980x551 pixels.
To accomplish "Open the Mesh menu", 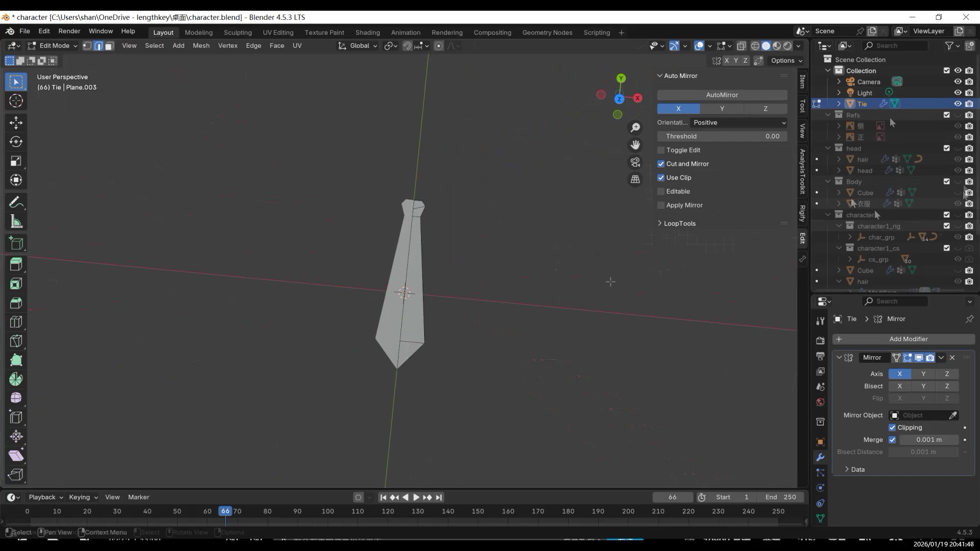I will click(x=201, y=46).
